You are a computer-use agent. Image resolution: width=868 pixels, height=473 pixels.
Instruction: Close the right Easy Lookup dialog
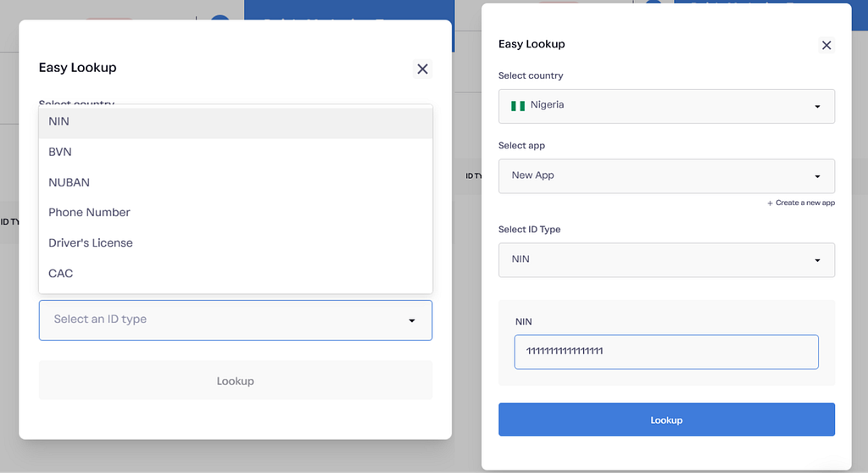pos(826,46)
